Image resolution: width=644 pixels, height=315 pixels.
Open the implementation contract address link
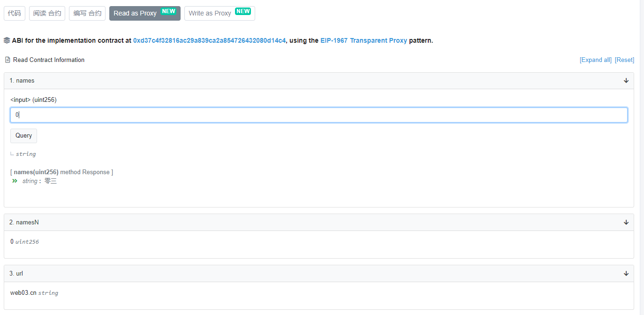209,40
